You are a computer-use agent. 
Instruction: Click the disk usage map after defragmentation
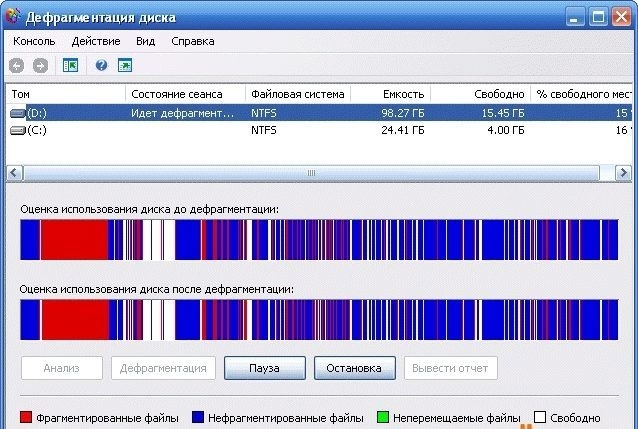point(319,320)
